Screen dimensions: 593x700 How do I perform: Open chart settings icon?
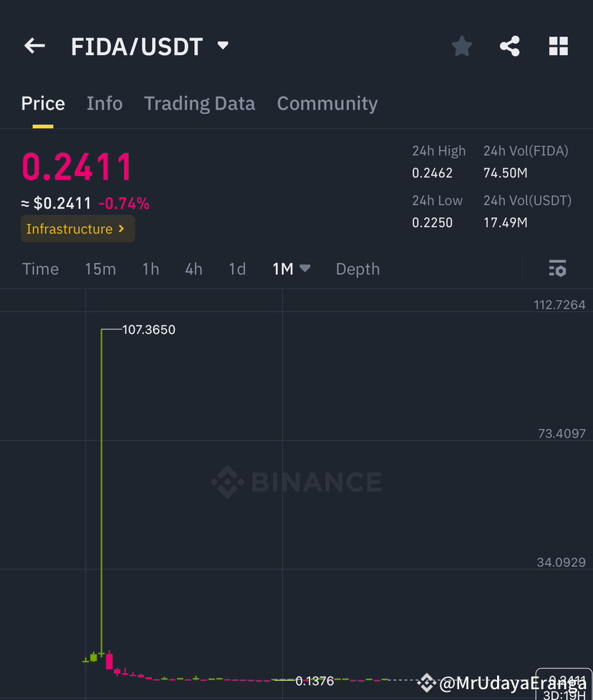pos(557,269)
